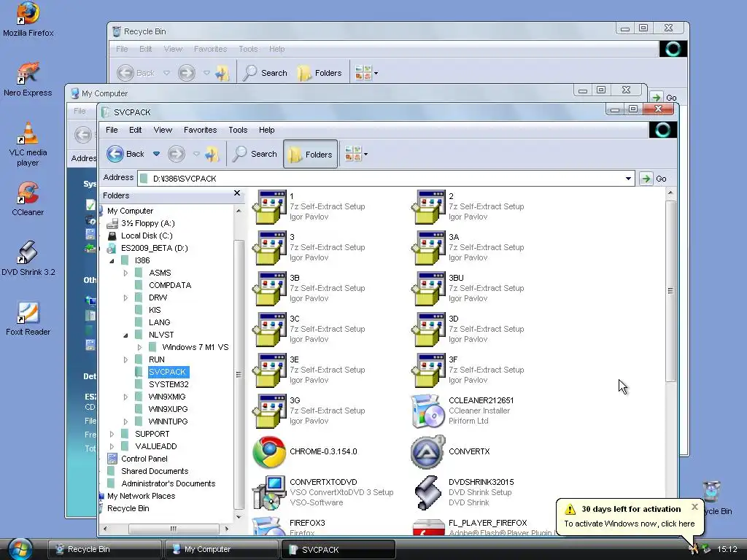
Task: Expand the SUPPORT folder in tree
Action: coord(112,434)
